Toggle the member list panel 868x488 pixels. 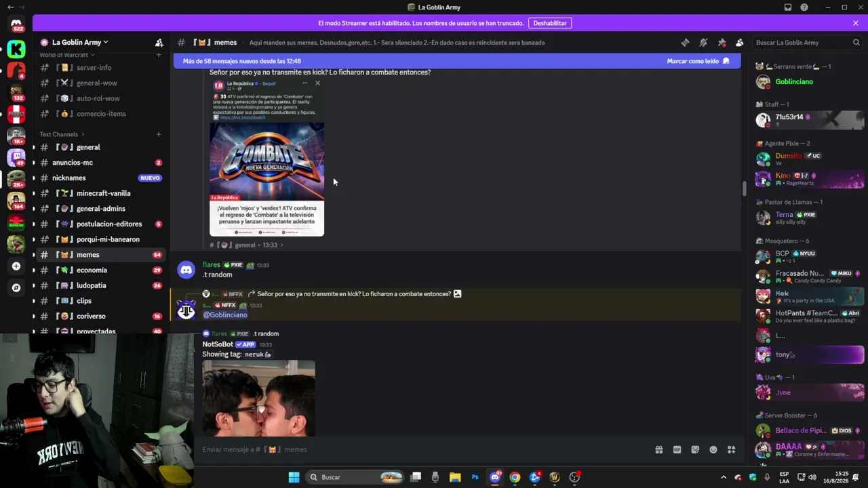(x=740, y=43)
